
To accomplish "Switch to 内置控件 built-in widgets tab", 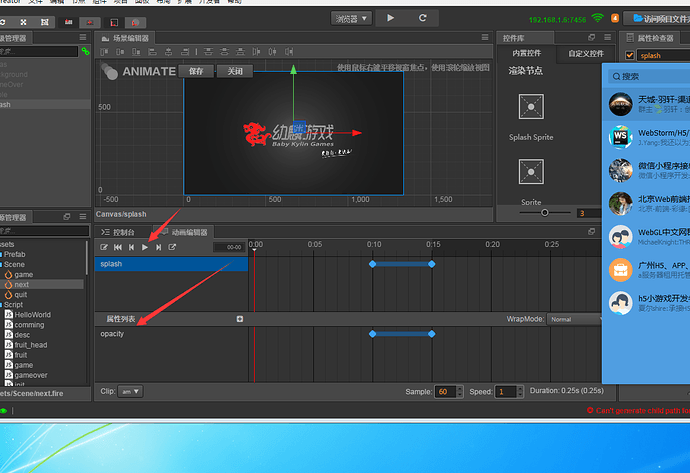I will pos(526,53).
